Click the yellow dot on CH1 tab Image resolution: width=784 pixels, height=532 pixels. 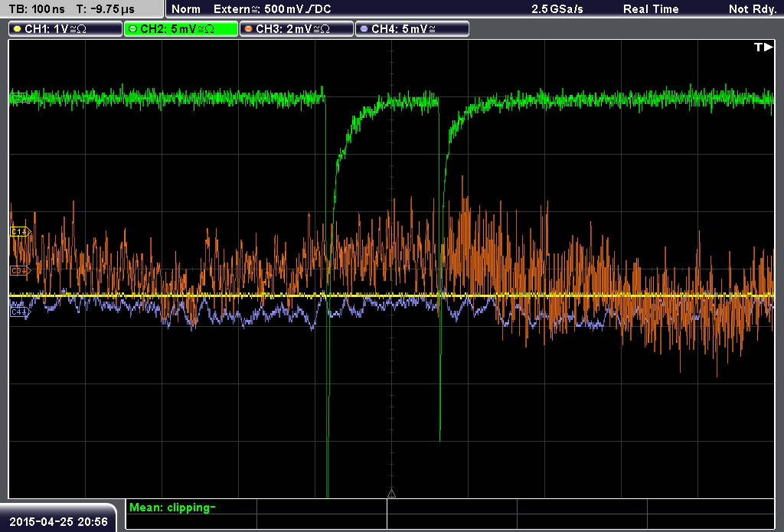tap(18, 29)
